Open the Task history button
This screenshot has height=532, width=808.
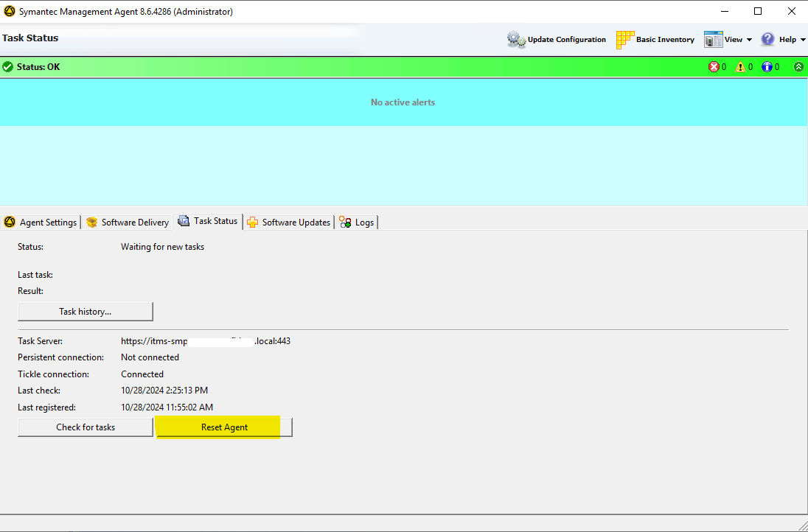(86, 312)
